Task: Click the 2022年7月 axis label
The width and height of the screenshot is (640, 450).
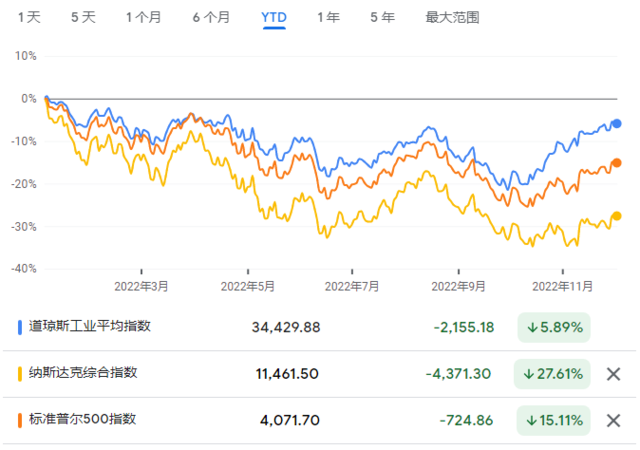Action: [352, 286]
